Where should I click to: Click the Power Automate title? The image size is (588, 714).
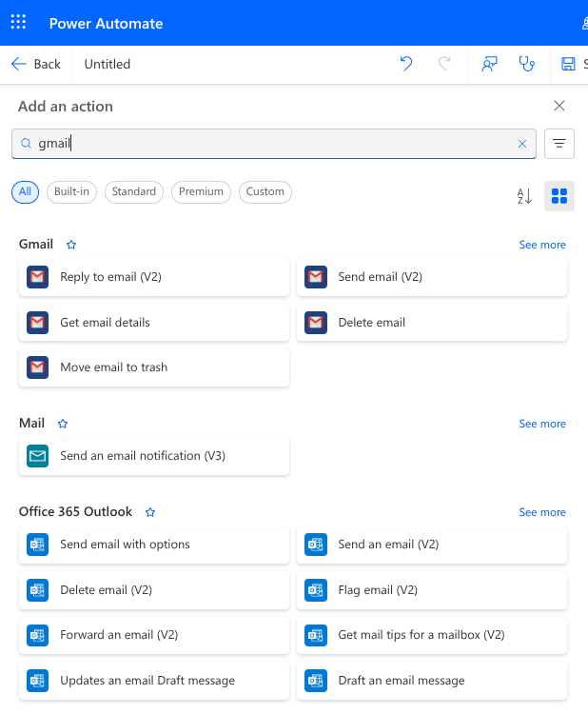click(x=106, y=23)
